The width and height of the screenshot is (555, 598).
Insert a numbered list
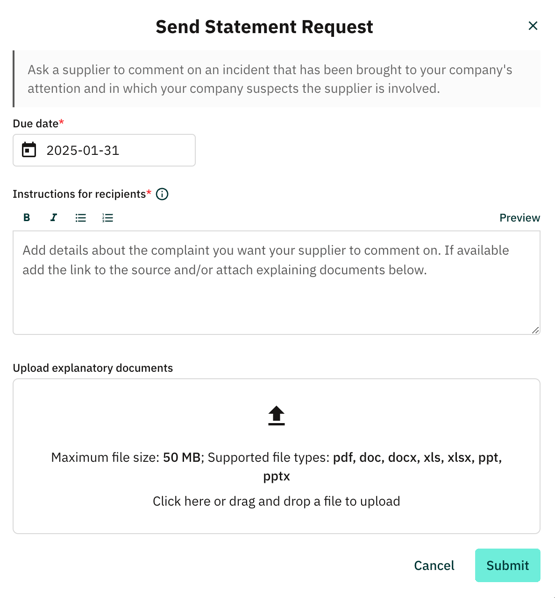108,217
